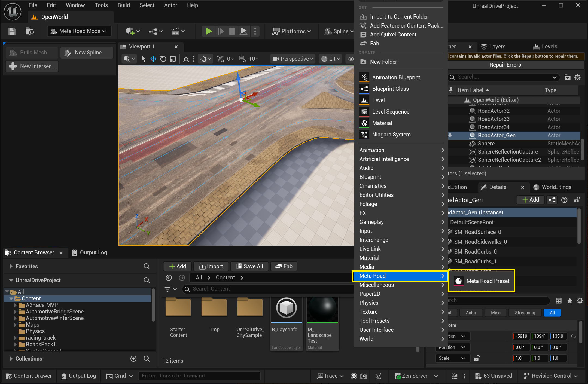
Task: Open the Platforms dropdown
Action: click(x=291, y=31)
